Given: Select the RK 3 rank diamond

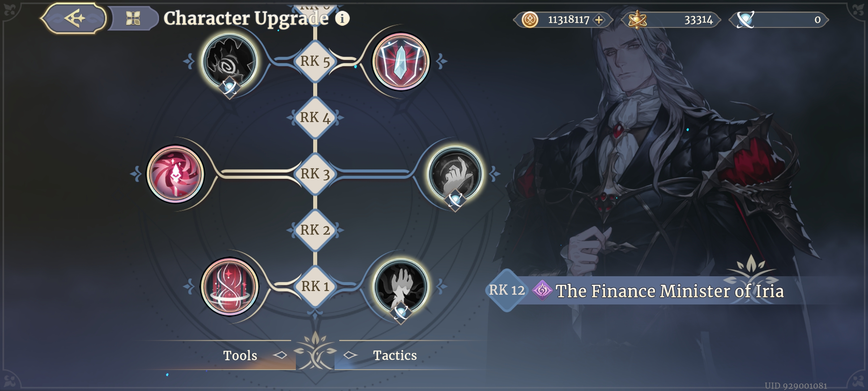Looking at the screenshot, I should (315, 174).
